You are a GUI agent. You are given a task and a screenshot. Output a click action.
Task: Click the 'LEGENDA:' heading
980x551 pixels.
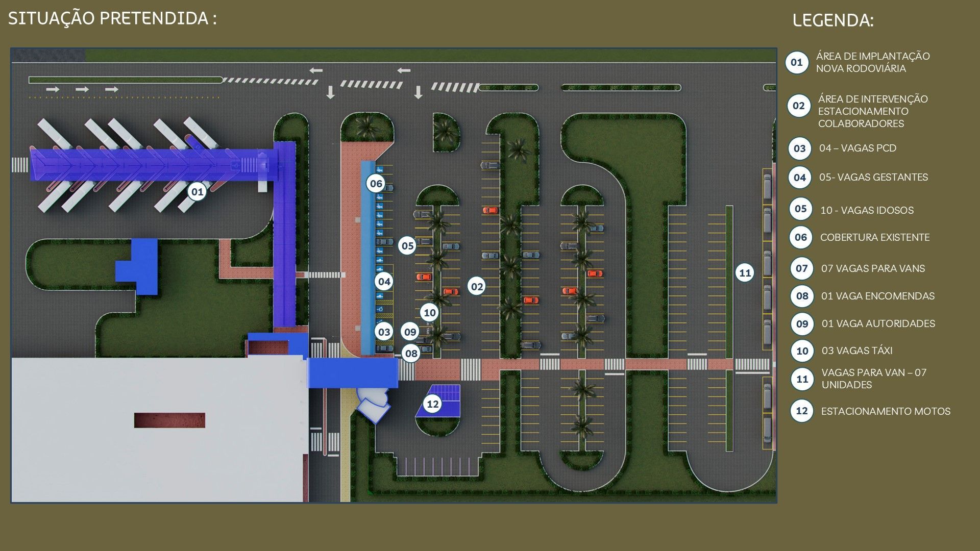coord(832,20)
